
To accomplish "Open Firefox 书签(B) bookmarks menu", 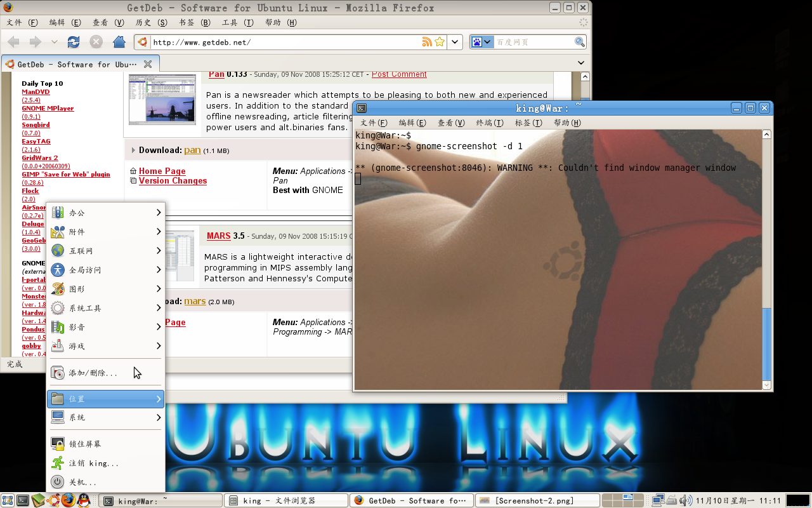I will [x=194, y=22].
